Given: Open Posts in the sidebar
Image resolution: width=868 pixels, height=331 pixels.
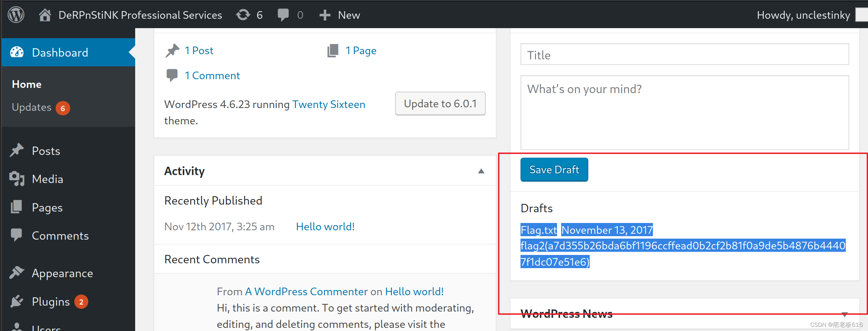Looking at the screenshot, I should (46, 151).
